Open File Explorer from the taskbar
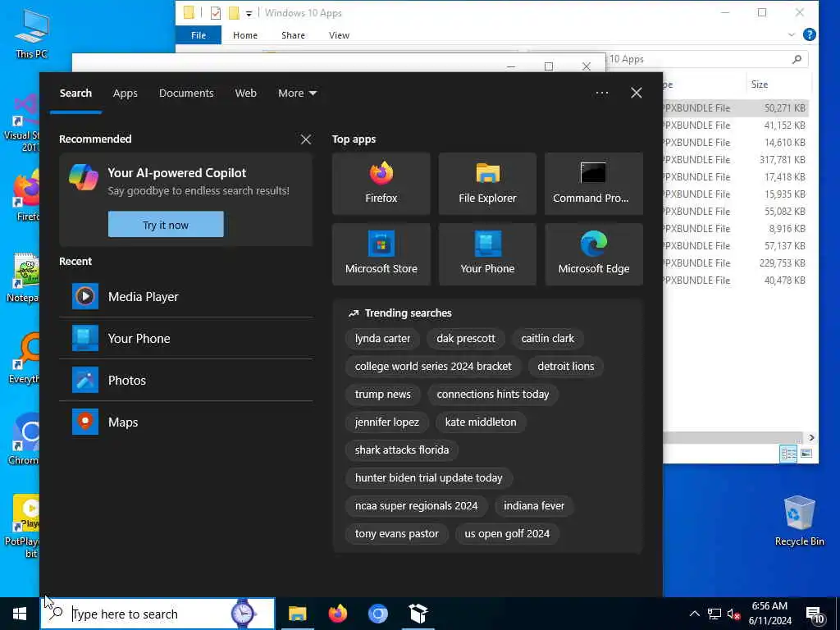 pos(297,614)
